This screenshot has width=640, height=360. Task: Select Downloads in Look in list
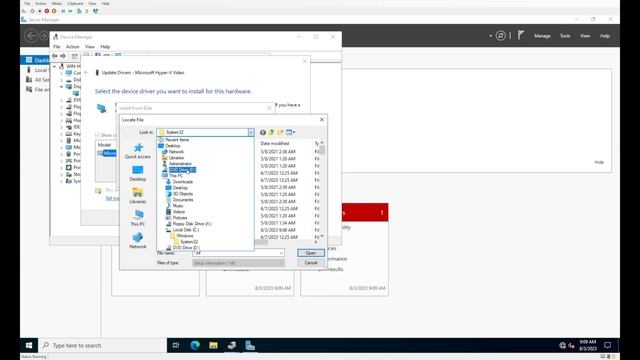(182, 182)
